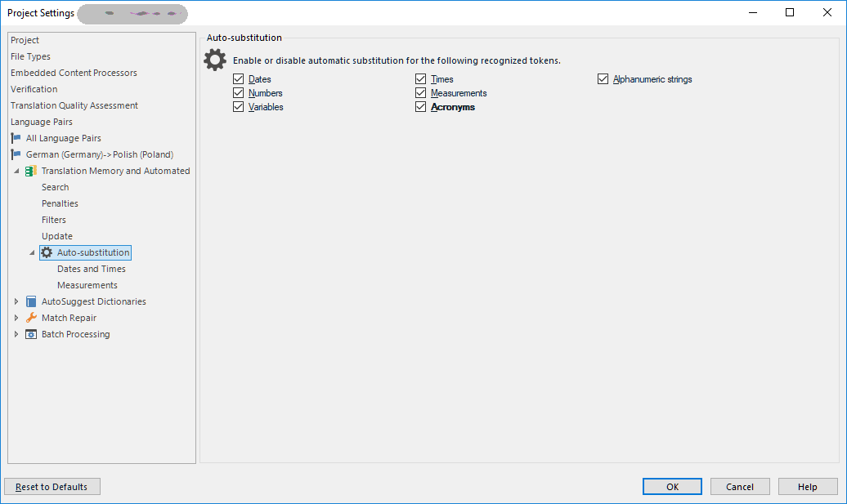
Task: Toggle the Alphanumeric strings checkbox
Action: (x=603, y=78)
